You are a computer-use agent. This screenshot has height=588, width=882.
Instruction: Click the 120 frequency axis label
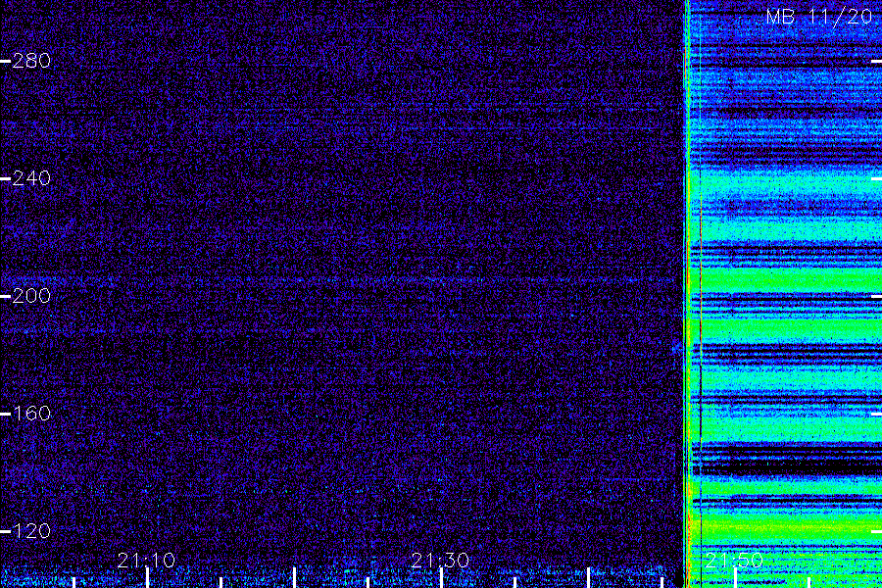tap(31, 531)
